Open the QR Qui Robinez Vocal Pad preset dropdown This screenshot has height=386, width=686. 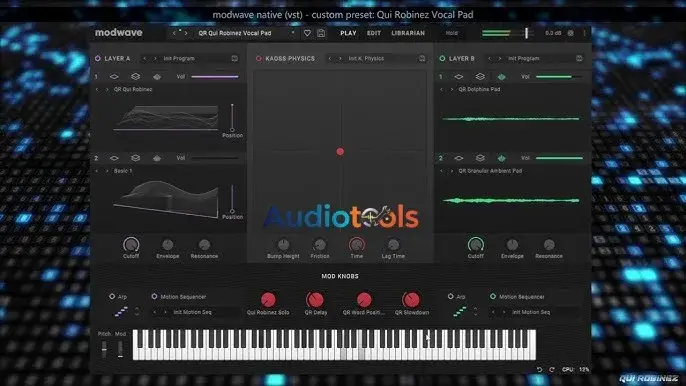(x=293, y=33)
